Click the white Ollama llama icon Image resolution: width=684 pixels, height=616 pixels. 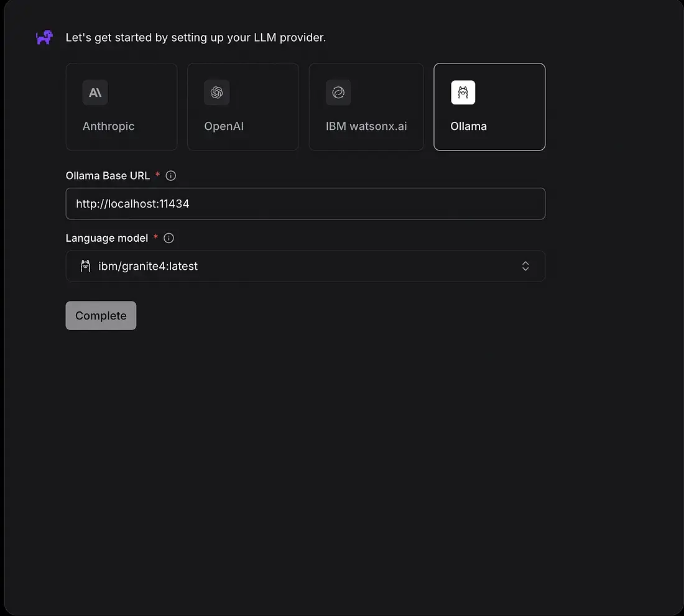463,93
